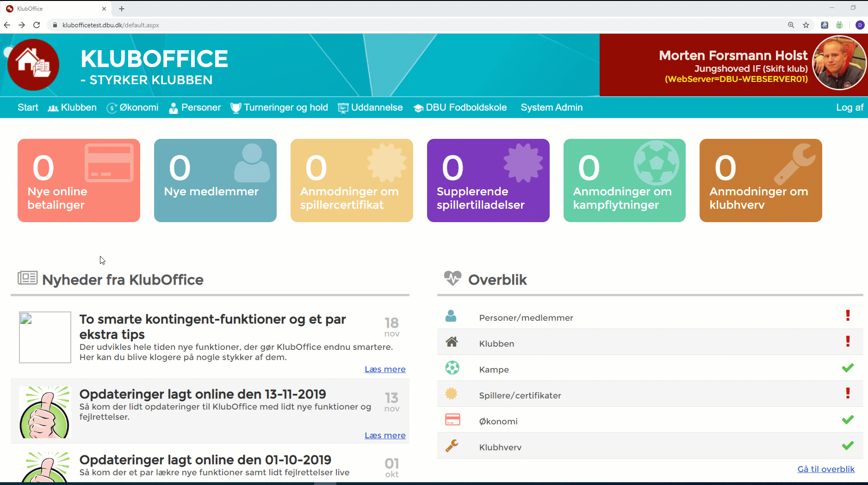This screenshot has width=868, height=485.
Task: Click the wrench icon on klubhverv tile
Action: [795, 163]
